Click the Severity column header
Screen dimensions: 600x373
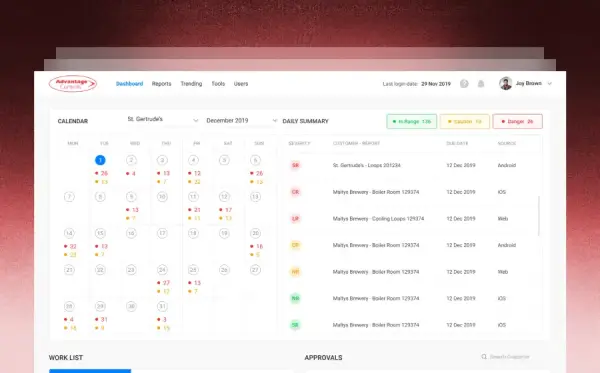click(x=299, y=143)
